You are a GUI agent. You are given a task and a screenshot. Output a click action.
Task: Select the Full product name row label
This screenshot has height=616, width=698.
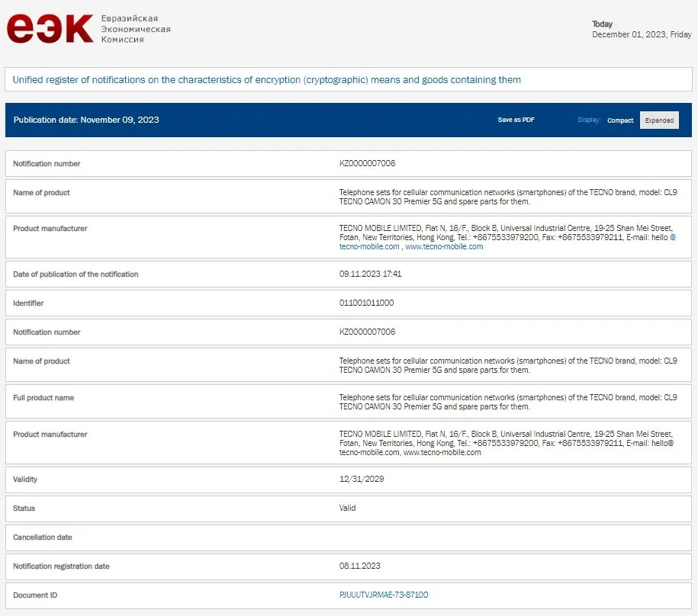click(43, 398)
